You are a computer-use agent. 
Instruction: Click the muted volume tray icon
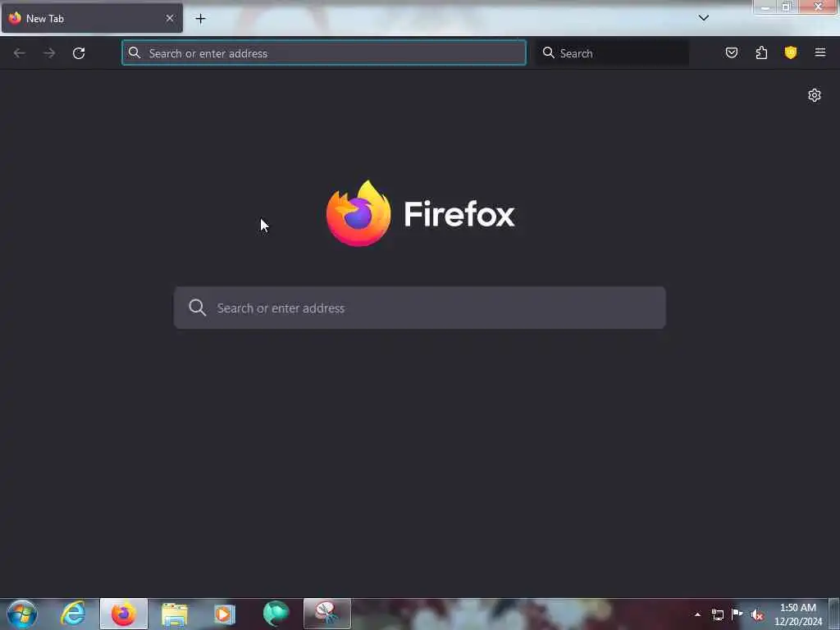(757, 615)
